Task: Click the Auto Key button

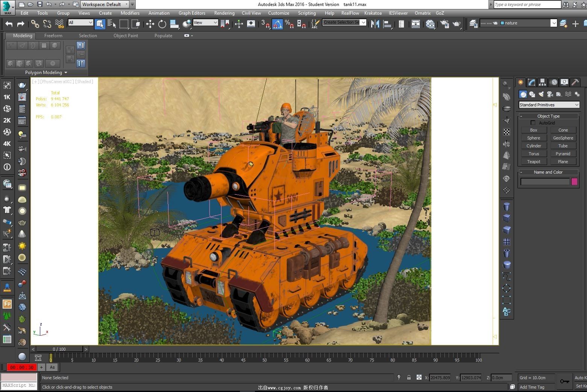Action: [x=580, y=378]
